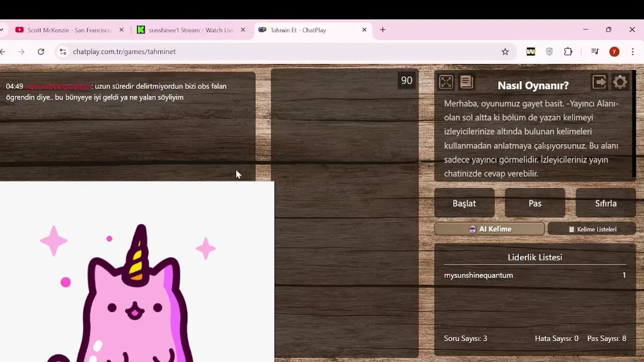Viewport: 644px width, 362px height.
Task: Select the Tahmin Et - ChatPlay tab
Action: (314, 30)
